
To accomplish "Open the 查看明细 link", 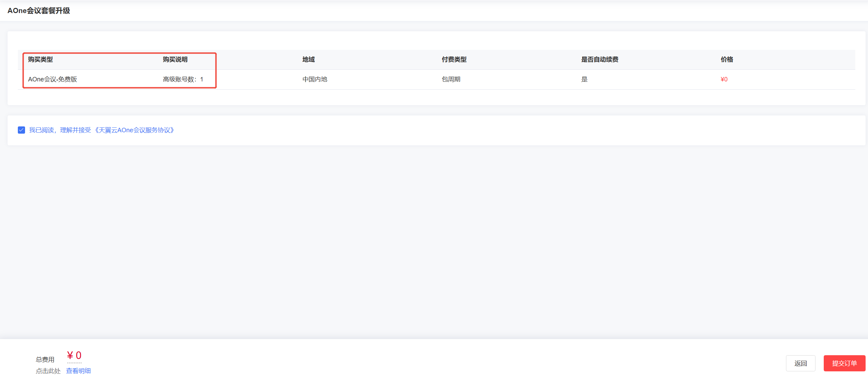I will pyautogui.click(x=78, y=371).
